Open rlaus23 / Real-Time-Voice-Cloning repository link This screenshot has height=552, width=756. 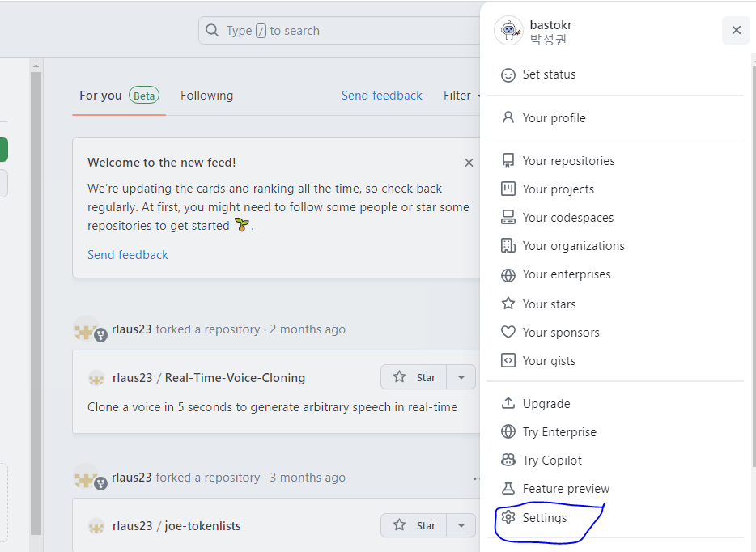point(209,377)
